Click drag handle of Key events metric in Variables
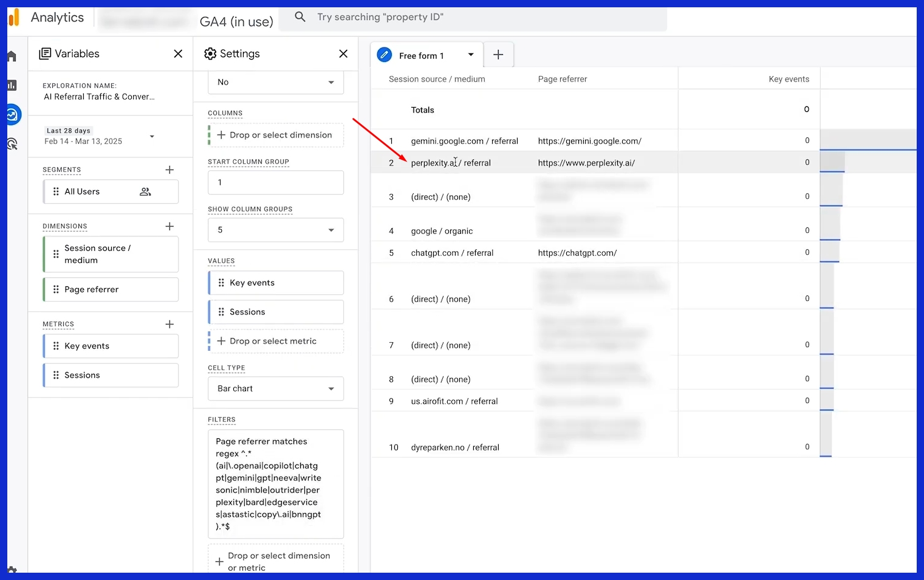924x580 pixels. [56, 346]
